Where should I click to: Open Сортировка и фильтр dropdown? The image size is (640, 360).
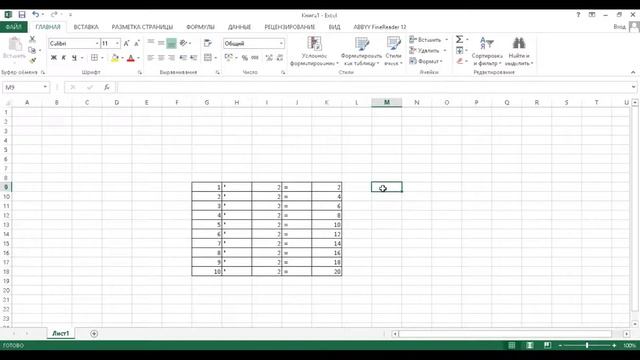coord(487,51)
